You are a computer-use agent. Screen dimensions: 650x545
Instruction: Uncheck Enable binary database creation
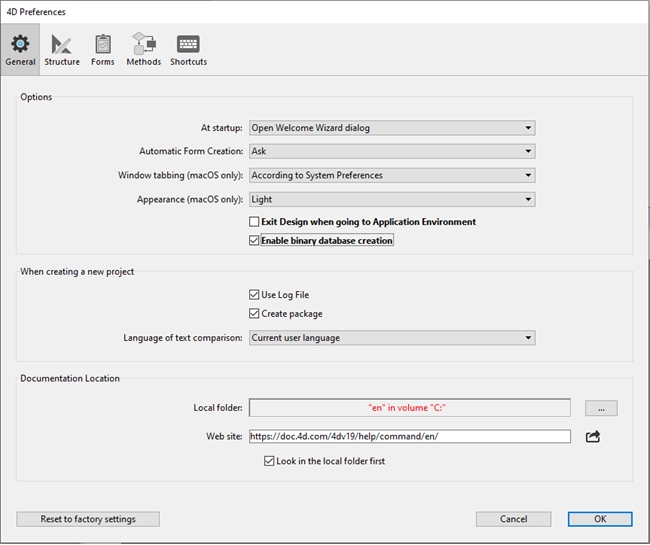[254, 241]
